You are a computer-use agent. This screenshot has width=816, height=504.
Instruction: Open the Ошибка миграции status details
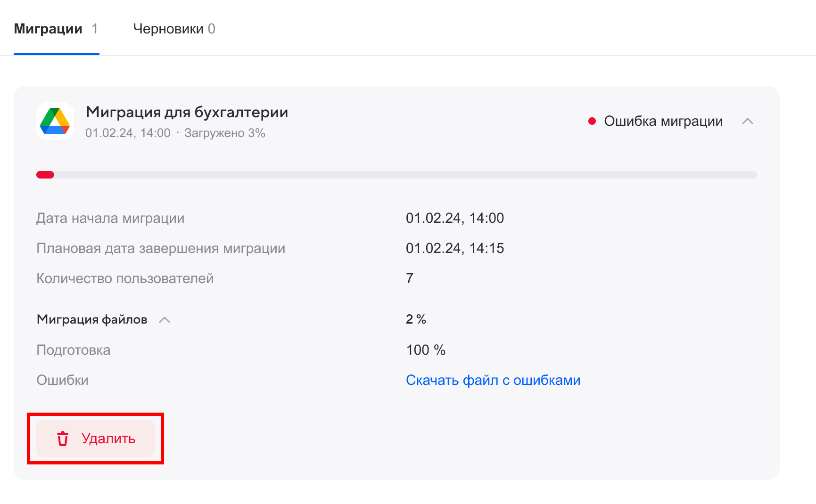click(663, 121)
